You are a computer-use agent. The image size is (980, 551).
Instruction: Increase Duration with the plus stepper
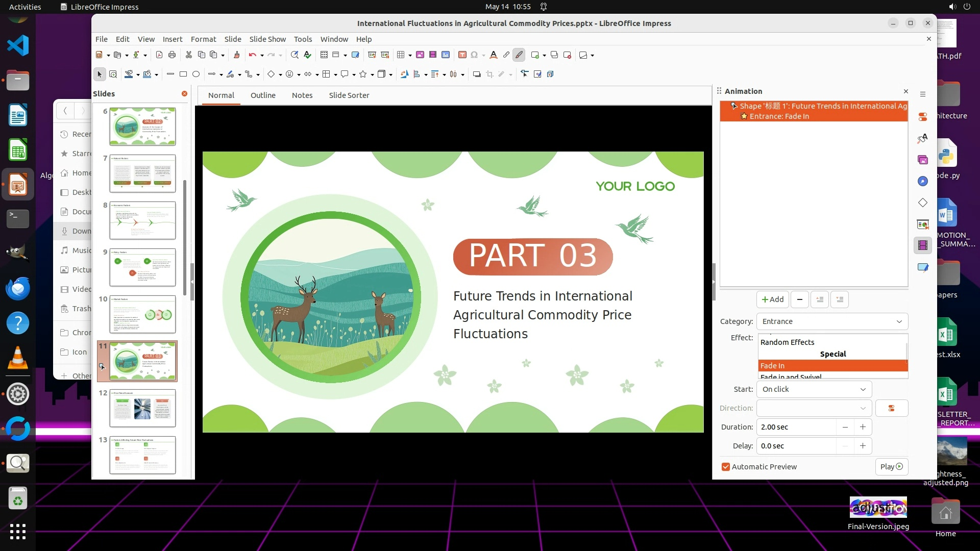point(863,427)
